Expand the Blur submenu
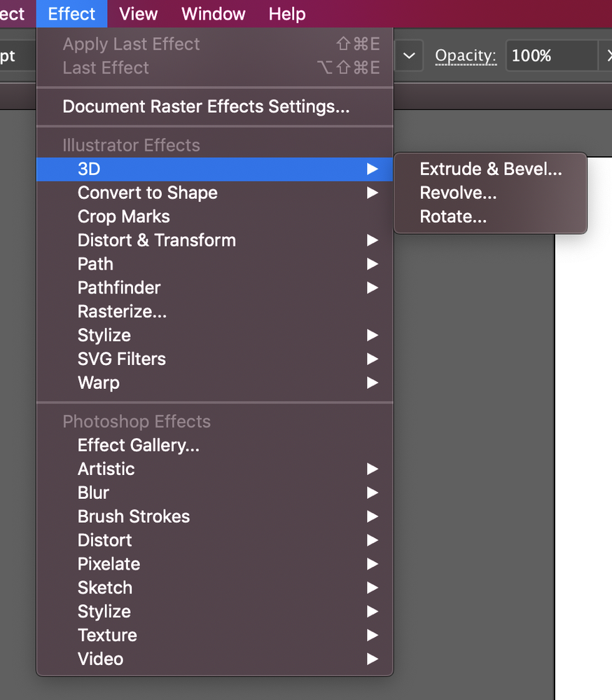The width and height of the screenshot is (612, 700). (94, 493)
